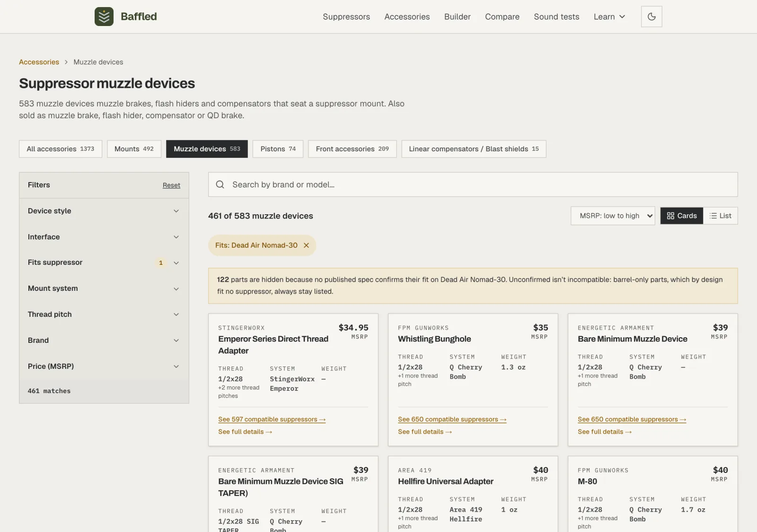Screen dimensions: 757x532
Task: Expand the Price (MSRP) filter
Action: point(104,366)
